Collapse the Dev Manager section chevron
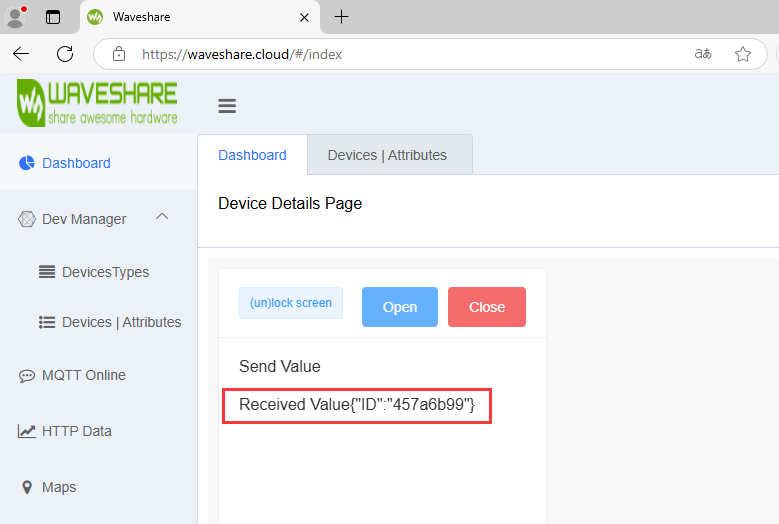This screenshot has height=524, width=779. pyautogui.click(x=162, y=217)
